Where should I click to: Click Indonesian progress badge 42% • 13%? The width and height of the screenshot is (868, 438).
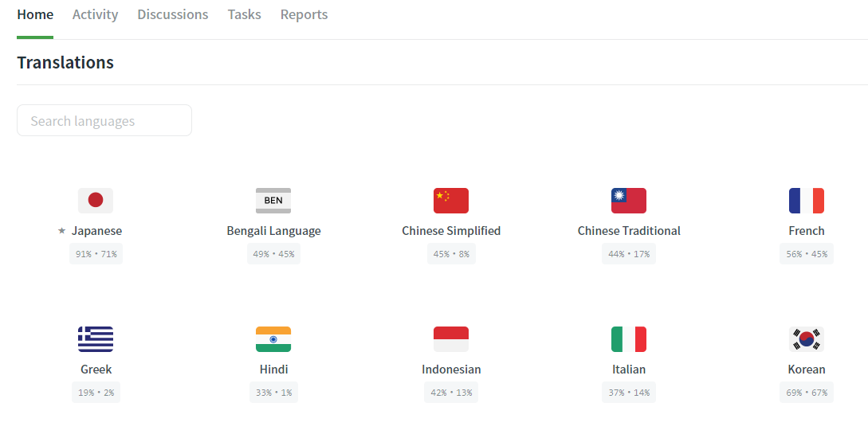tap(451, 392)
